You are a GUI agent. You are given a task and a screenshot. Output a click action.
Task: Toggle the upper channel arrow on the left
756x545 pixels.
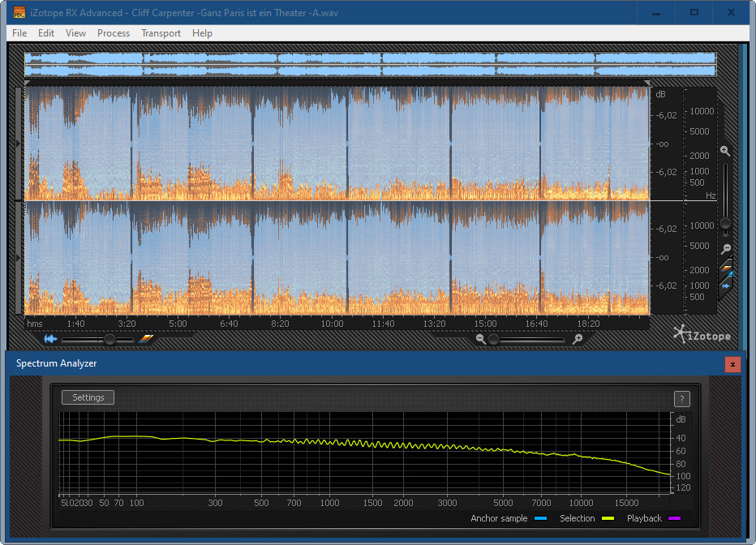[x=19, y=143]
